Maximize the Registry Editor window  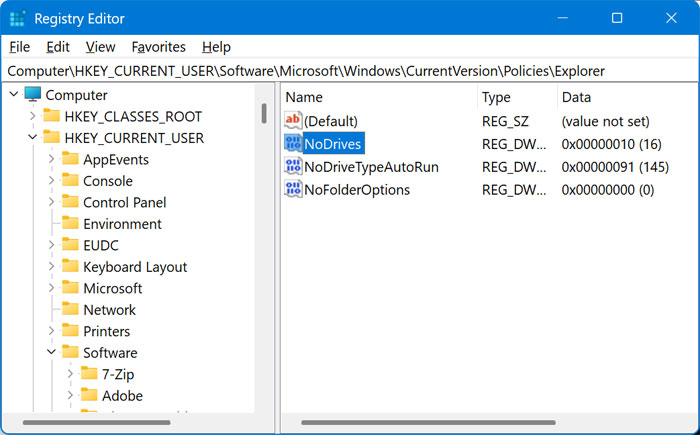point(617,18)
